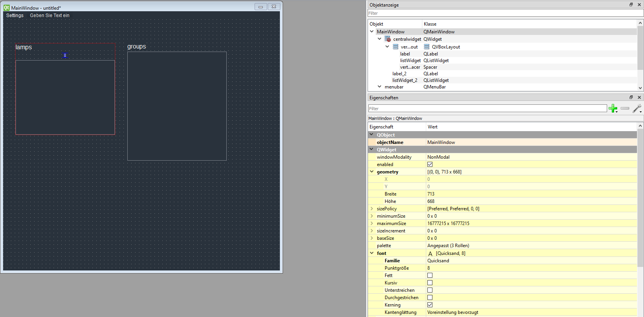Collapse the menubar tree node
This screenshot has height=317, width=644.
(x=380, y=87)
